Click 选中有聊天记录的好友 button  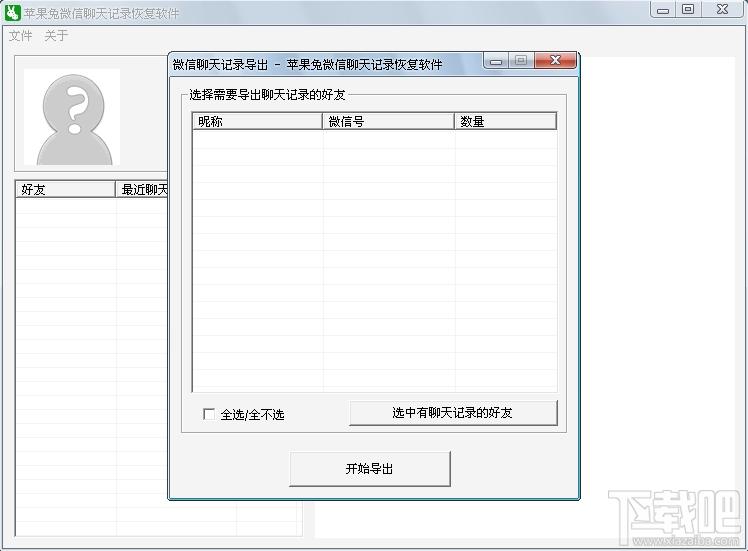click(x=453, y=413)
